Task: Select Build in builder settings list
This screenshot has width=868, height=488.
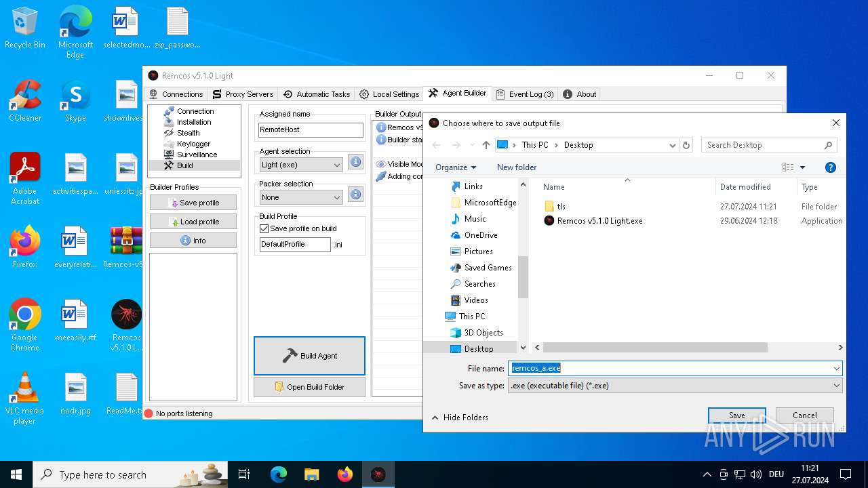Action: pyautogui.click(x=194, y=165)
